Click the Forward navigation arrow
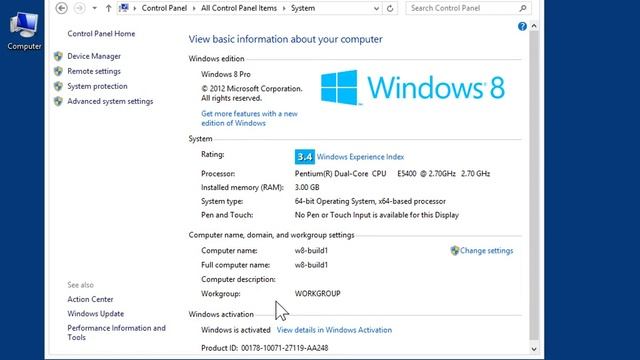The width and height of the screenshot is (640, 360). [80, 8]
